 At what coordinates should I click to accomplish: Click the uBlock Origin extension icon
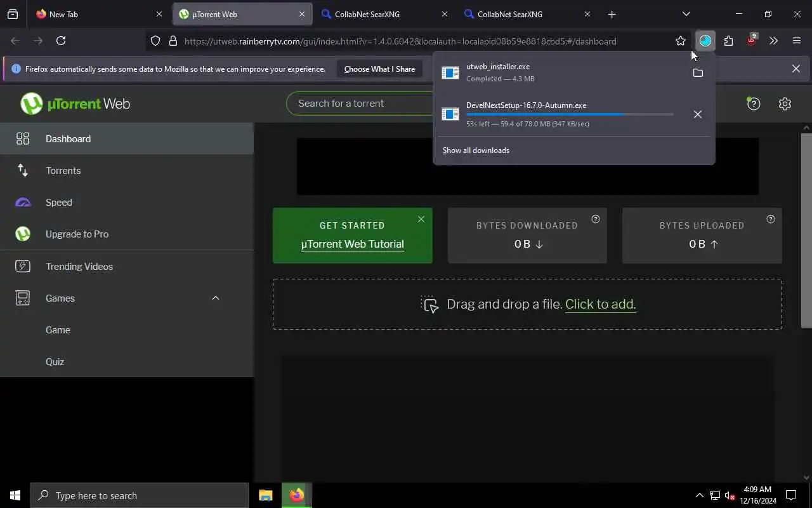(752, 41)
